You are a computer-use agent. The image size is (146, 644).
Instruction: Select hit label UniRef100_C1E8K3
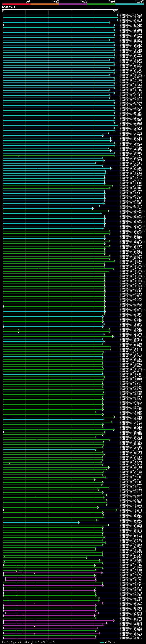tap(131, 135)
